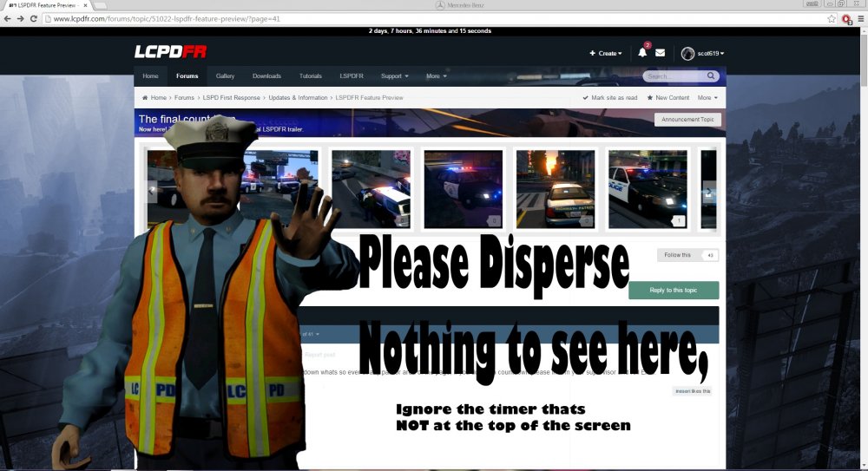Click the search magnifier icon
This screenshot has width=868, height=471.
pos(711,75)
